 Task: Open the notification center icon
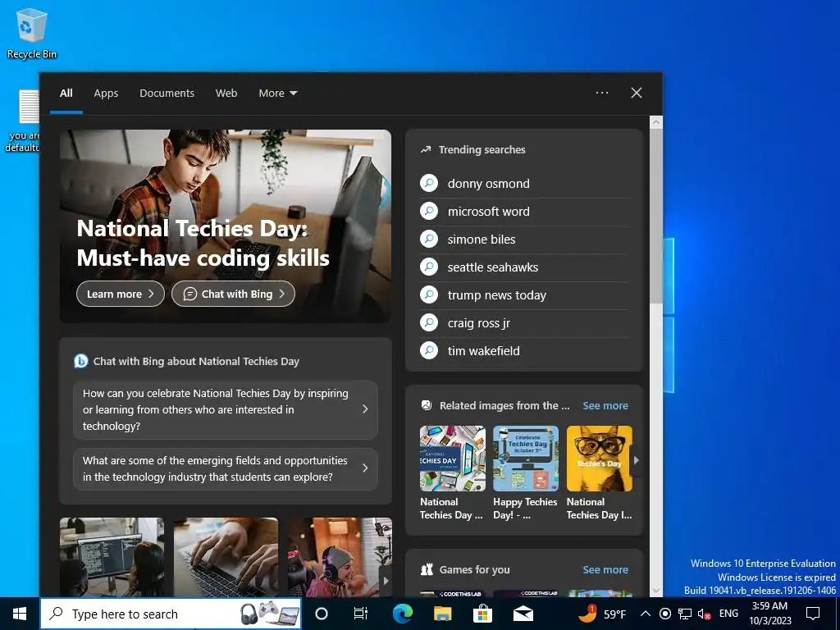tap(813, 614)
